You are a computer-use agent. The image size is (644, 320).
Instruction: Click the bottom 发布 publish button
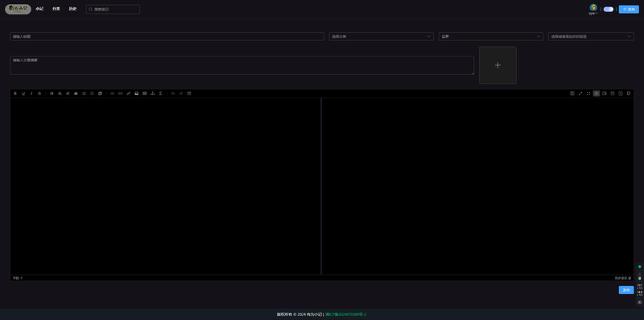626,290
